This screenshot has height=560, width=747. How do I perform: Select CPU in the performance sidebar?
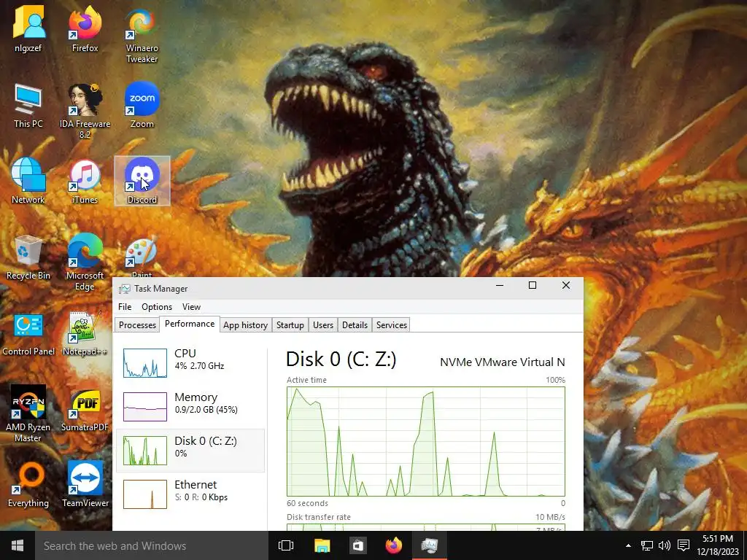coord(190,363)
